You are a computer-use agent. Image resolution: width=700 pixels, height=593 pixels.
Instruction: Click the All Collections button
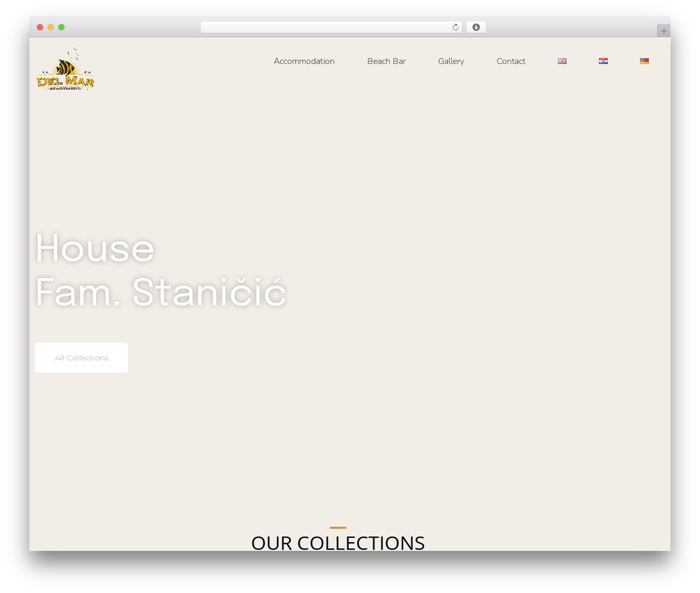[81, 358]
